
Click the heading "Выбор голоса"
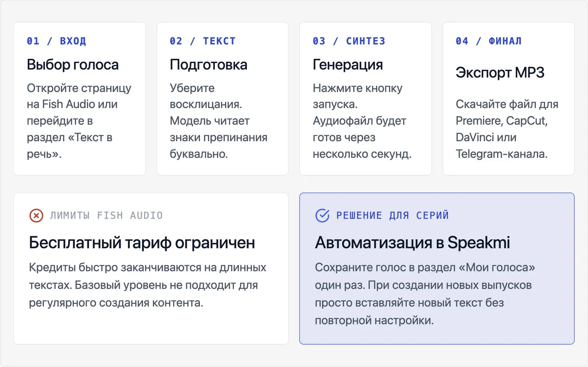(x=73, y=65)
